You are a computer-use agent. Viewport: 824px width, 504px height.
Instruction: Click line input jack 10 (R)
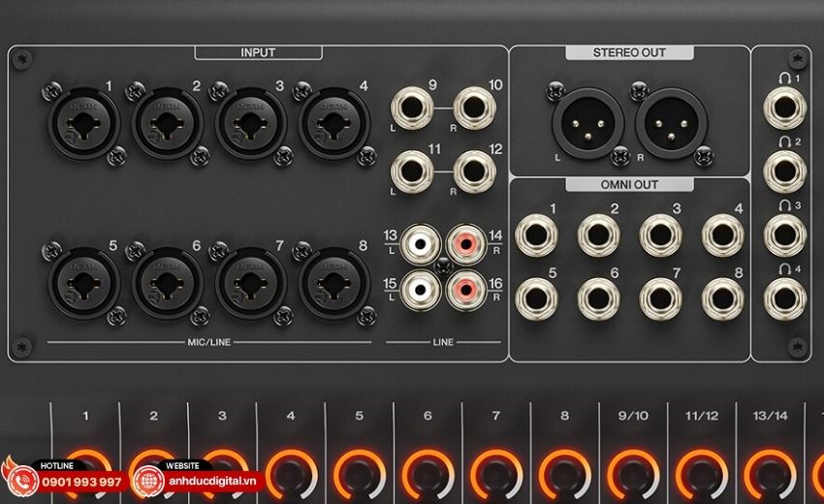click(x=475, y=109)
